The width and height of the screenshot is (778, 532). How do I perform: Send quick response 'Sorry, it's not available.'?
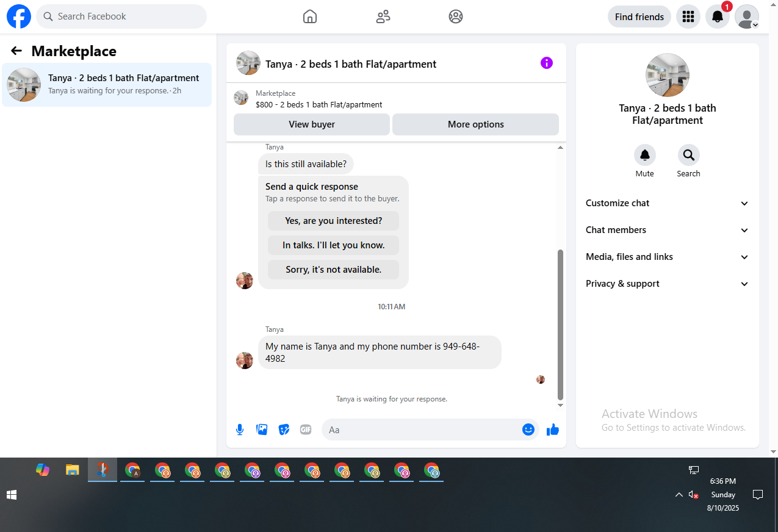(x=334, y=270)
